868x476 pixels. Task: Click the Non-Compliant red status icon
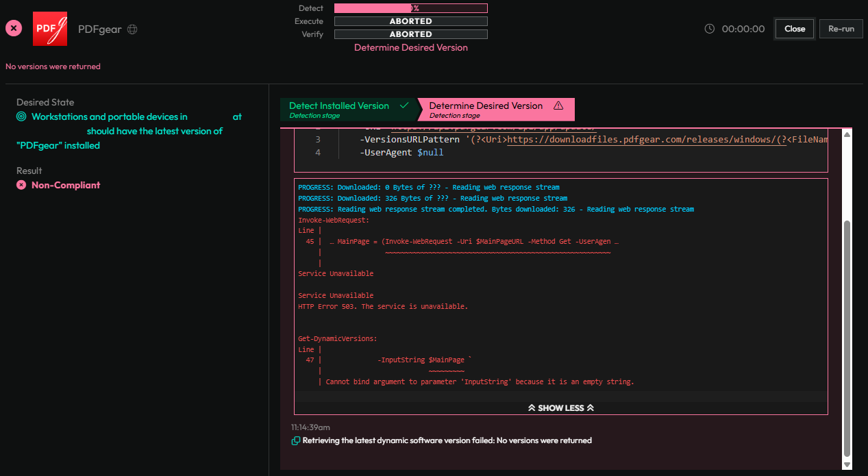click(21, 185)
